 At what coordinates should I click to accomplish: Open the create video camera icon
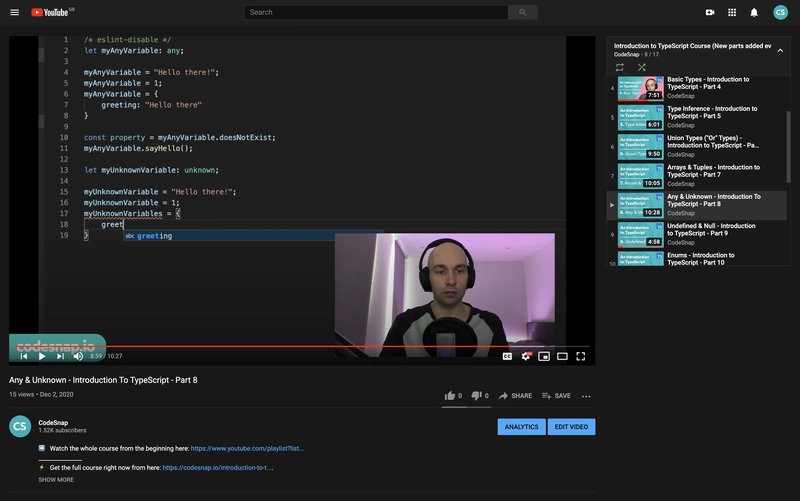pyautogui.click(x=710, y=12)
